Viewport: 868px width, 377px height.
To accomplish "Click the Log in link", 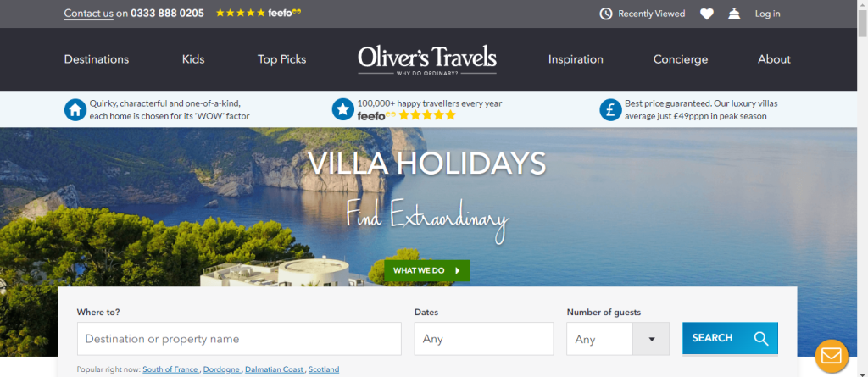I will click(767, 14).
